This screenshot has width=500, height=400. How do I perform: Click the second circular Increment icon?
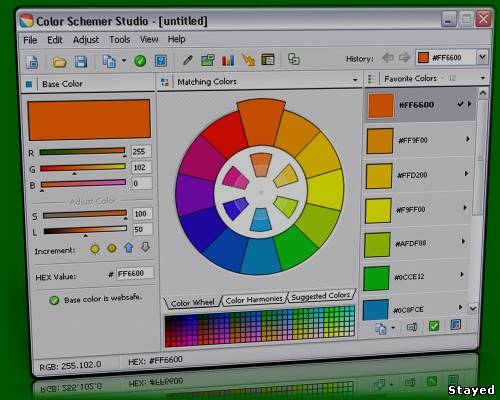point(112,248)
